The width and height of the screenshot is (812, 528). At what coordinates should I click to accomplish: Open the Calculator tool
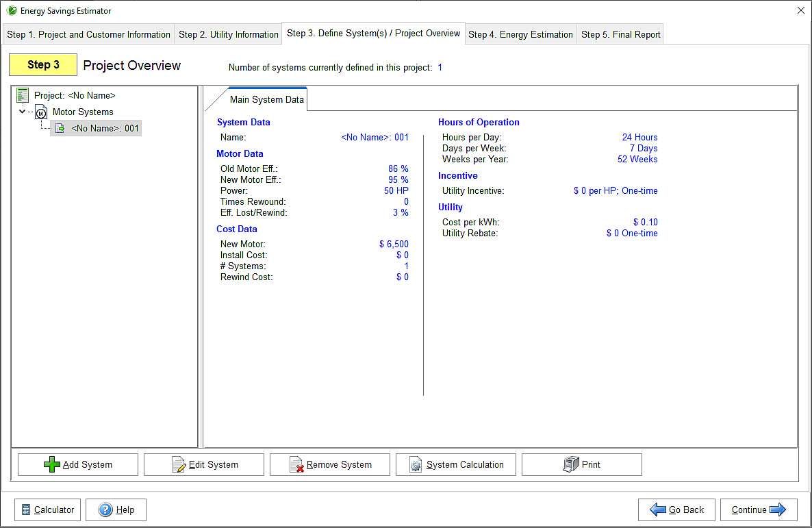[47, 510]
